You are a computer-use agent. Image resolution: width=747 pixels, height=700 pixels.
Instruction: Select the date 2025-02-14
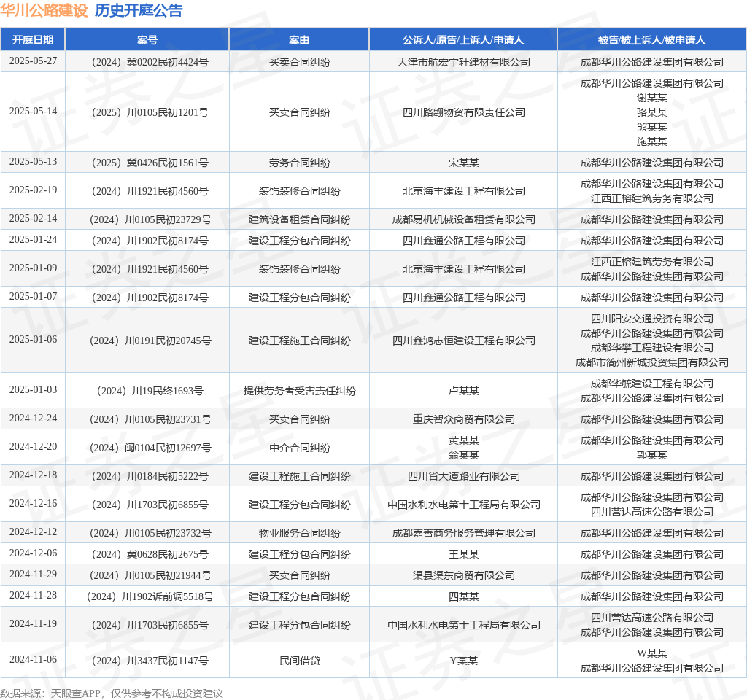click(33, 218)
